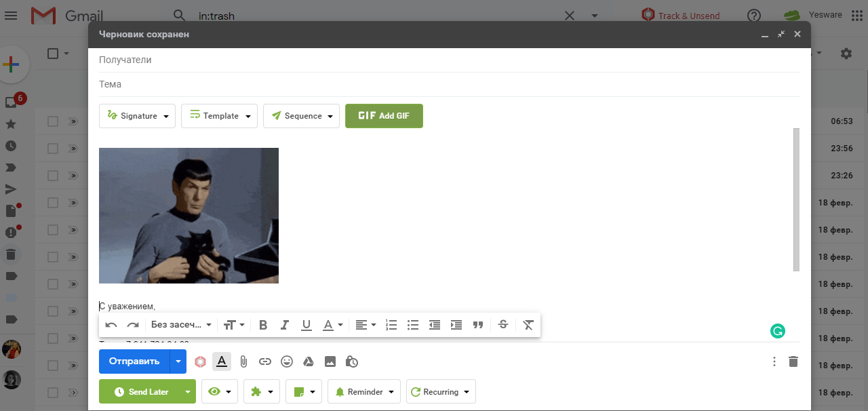This screenshot has height=411, width=868.
Task: Toggle bold formatting
Action: (x=263, y=325)
